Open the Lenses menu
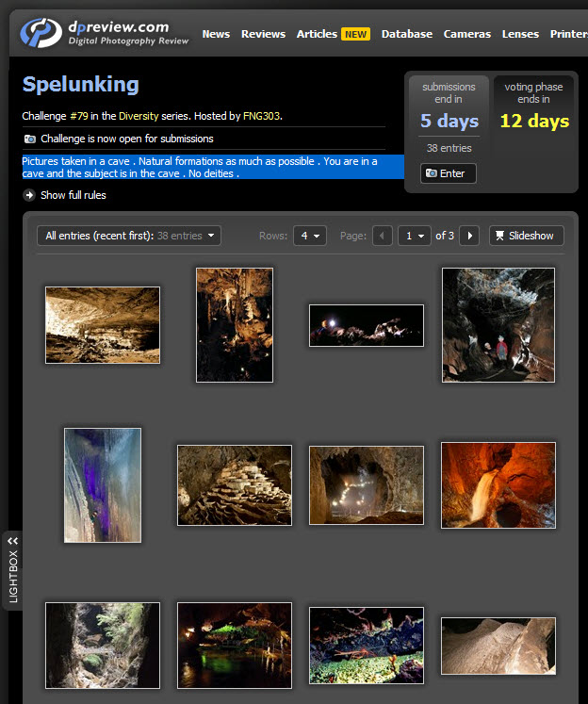Image resolution: width=588 pixels, height=704 pixels. 520,34
